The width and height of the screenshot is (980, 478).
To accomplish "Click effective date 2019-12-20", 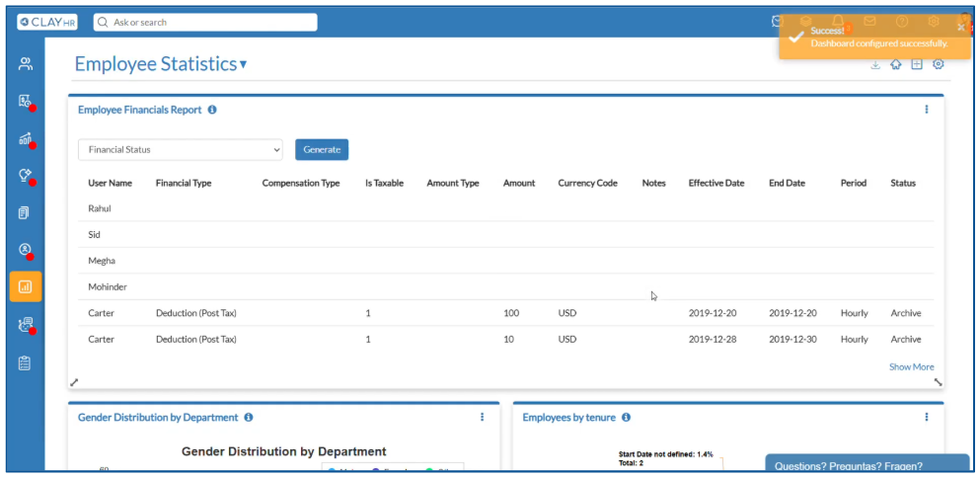I will coord(713,313).
